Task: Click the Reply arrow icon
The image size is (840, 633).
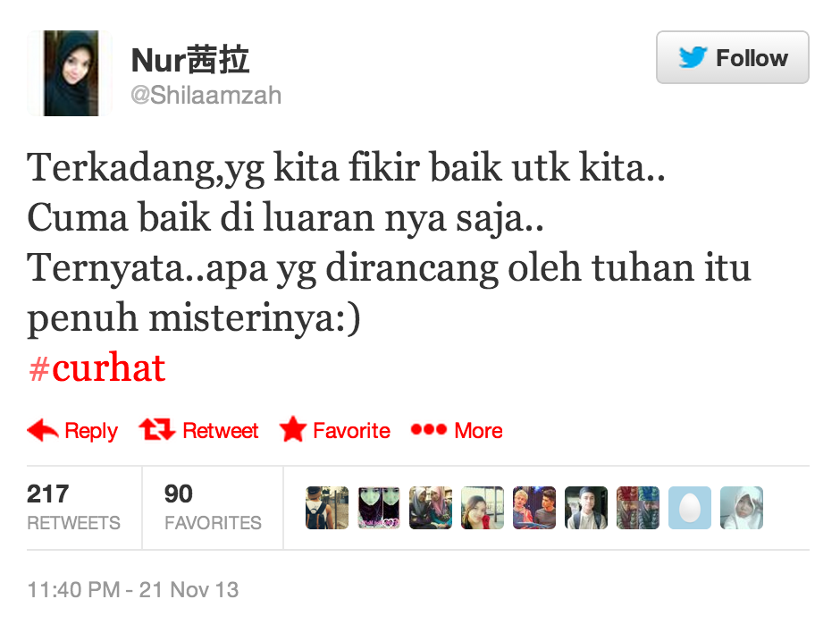Action: click(43, 430)
